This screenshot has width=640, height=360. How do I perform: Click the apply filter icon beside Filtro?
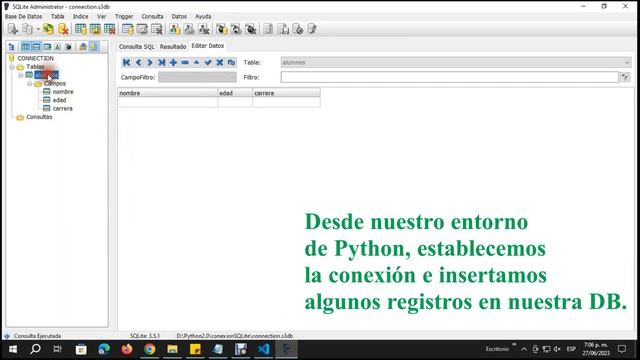click(x=625, y=77)
